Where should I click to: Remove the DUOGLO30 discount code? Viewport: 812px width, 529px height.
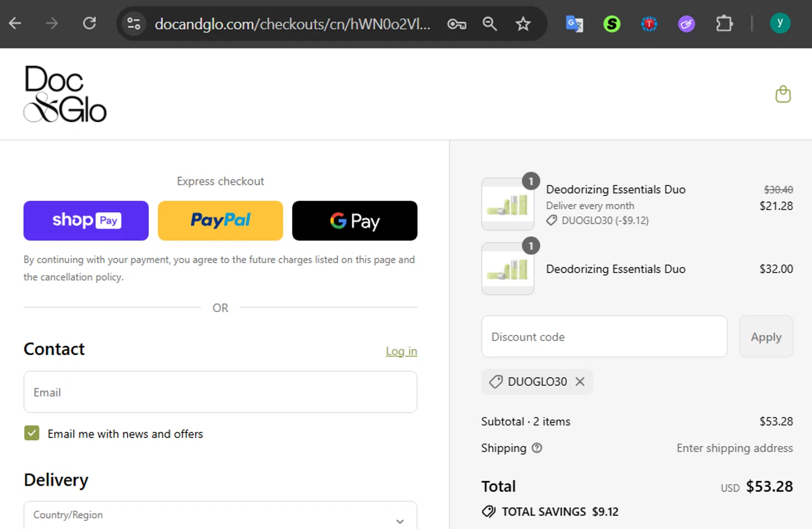(x=580, y=381)
